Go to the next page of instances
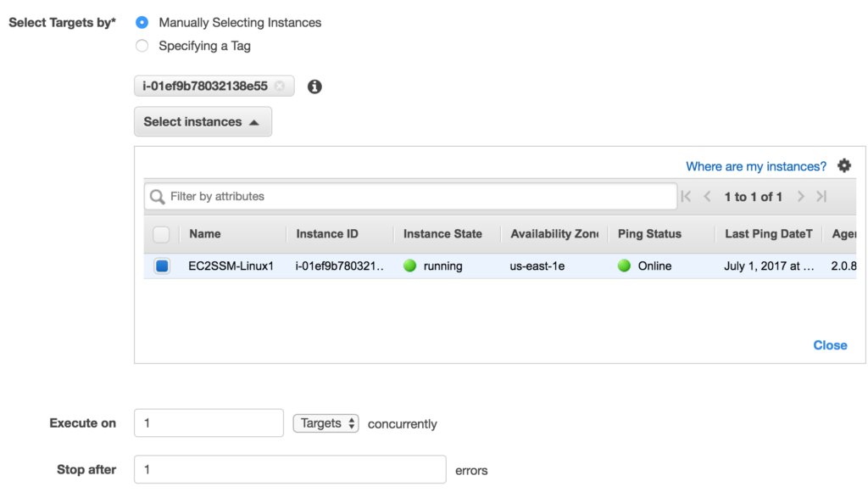This screenshot has height=498, width=868. tap(800, 197)
